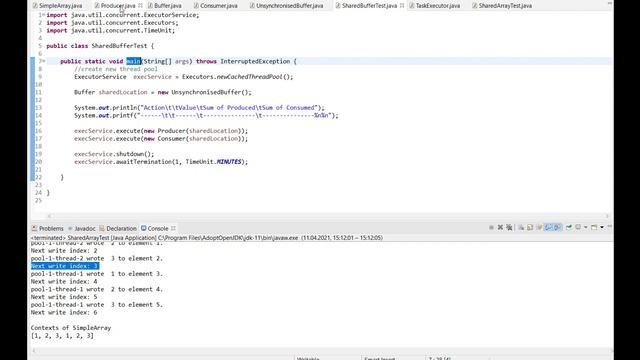Open the Problems view tab
This screenshot has width=640, height=360.
pyautogui.click(x=48, y=229)
